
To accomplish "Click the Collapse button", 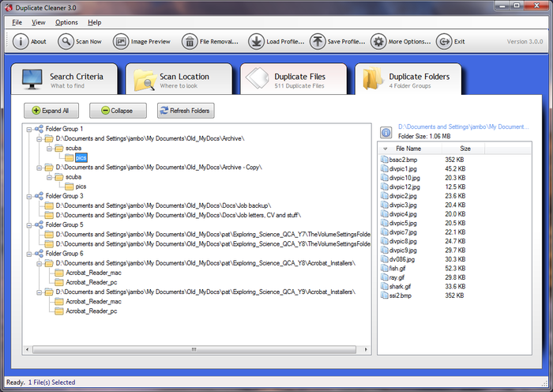I will pyautogui.click(x=118, y=111).
